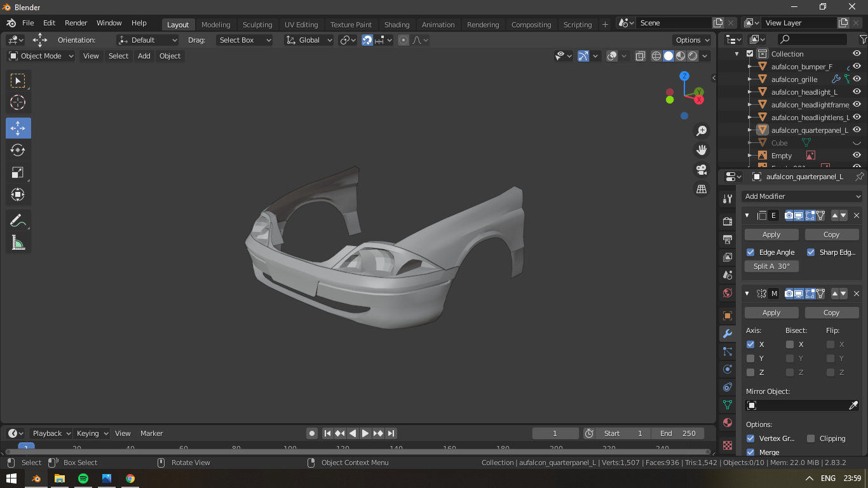
Task: Apply the Mirror modifier
Action: pos(771,313)
